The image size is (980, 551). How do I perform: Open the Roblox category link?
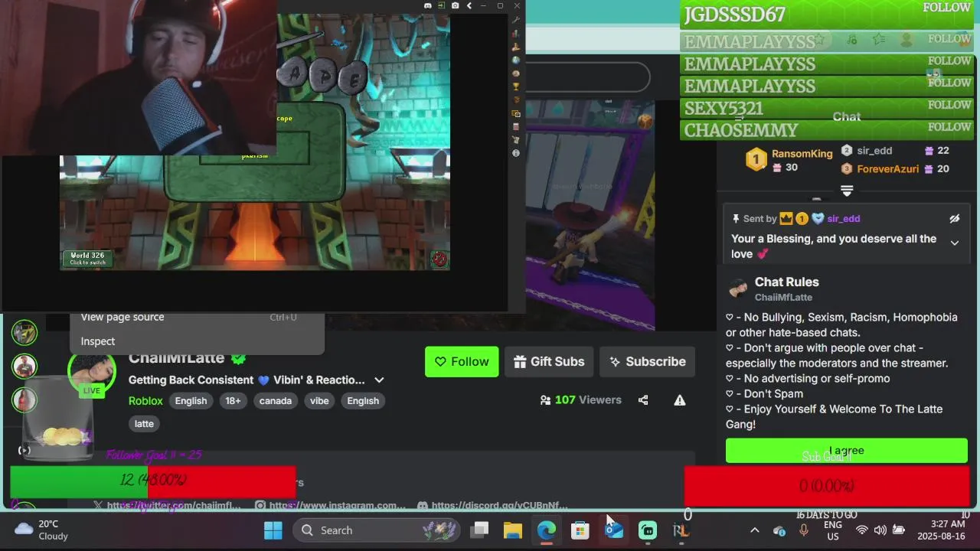pos(145,401)
